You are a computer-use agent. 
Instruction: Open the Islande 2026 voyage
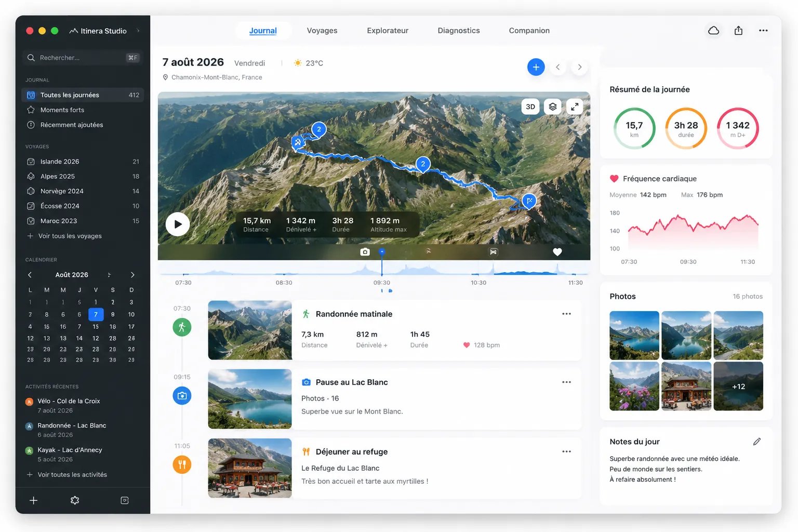(83, 162)
